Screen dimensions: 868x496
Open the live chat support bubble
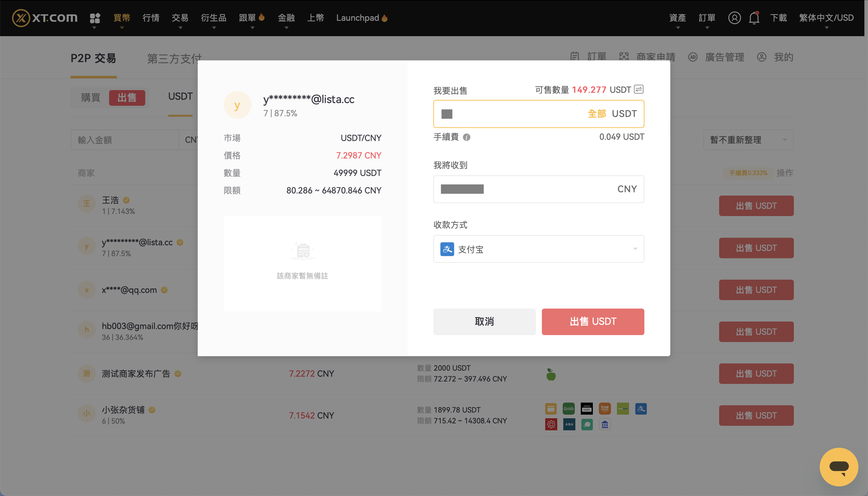tap(839, 467)
